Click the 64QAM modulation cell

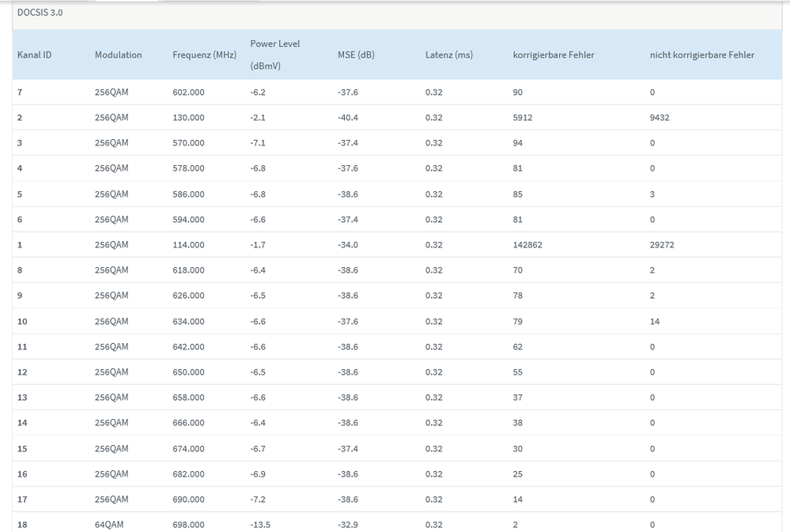(x=108, y=525)
